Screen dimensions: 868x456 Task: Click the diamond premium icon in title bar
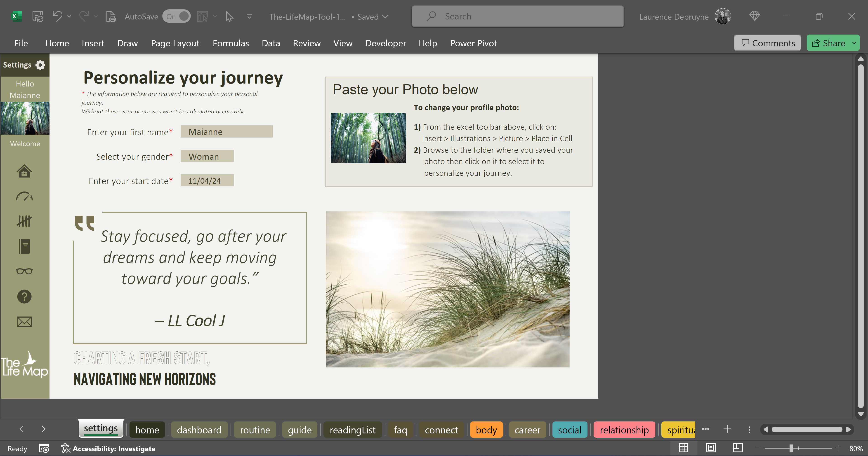[x=755, y=16]
